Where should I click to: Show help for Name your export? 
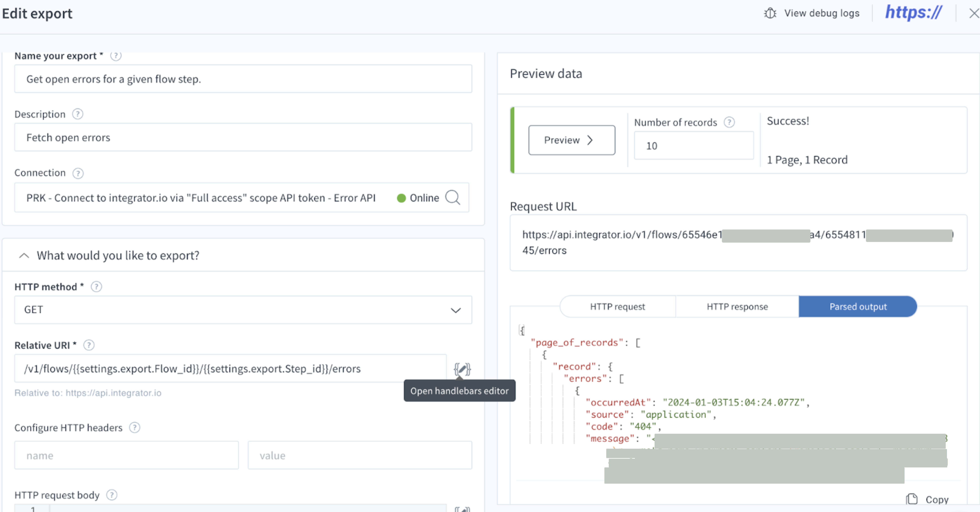[x=116, y=56]
